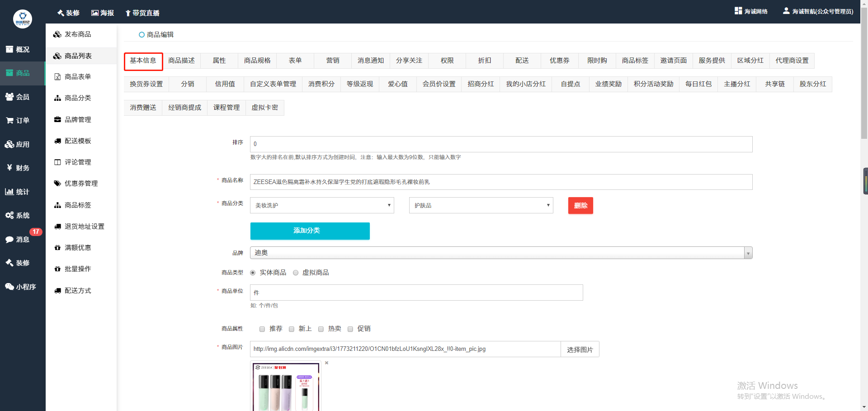Open 满额优惠 in submenu
Image resolution: width=868 pixels, height=411 pixels.
click(81, 247)
